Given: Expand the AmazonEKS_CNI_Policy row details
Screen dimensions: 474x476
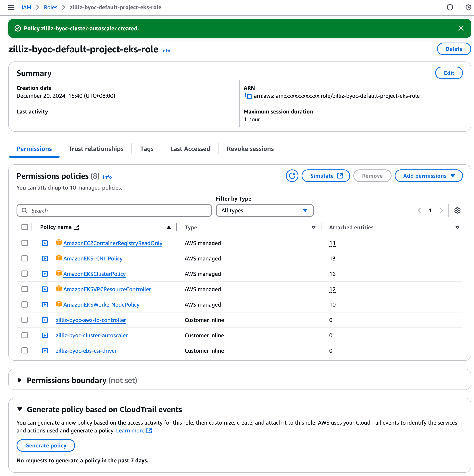Looking at the screenshot, I should [45, 258].
